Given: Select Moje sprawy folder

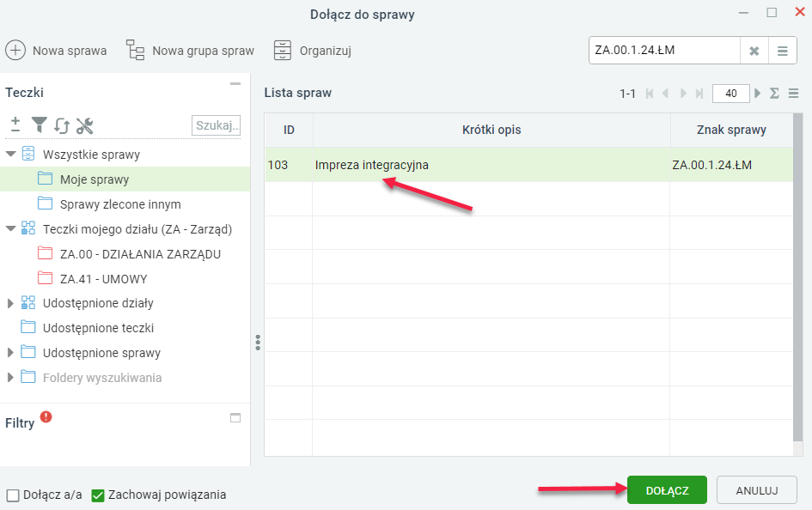Looking at the screenshot, I should 125,179.
